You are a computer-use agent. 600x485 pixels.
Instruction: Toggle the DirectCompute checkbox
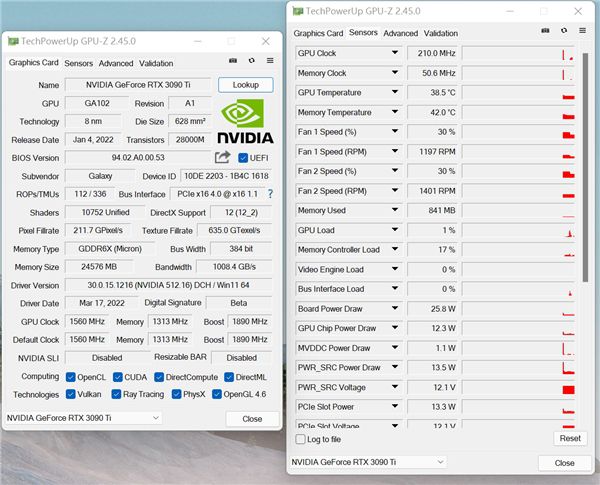pos(159,377)
